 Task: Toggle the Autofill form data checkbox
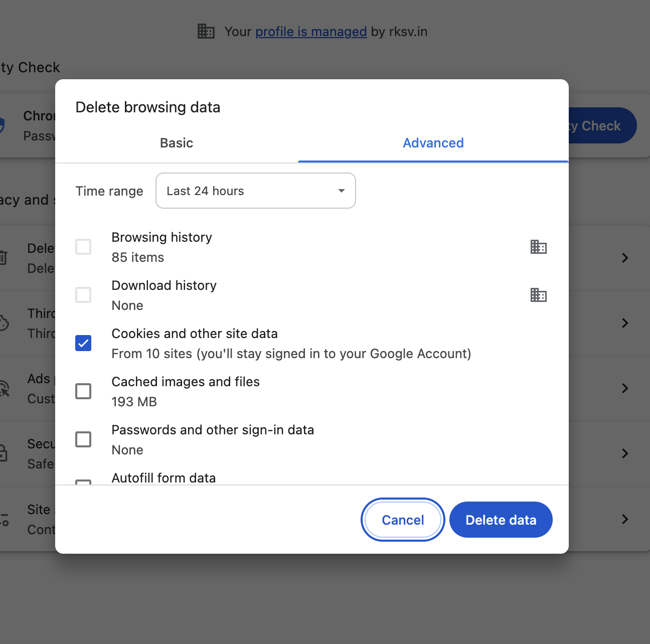pyautogui.click(x=83, y=482)
